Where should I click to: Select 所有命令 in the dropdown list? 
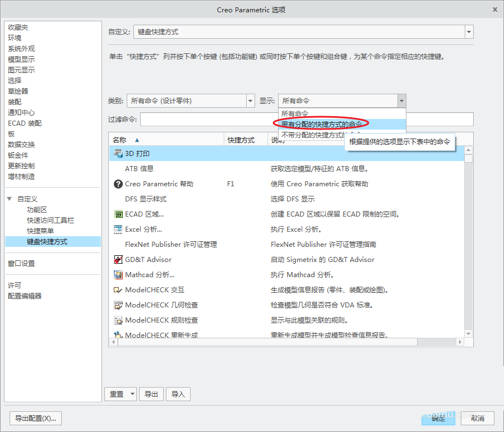[342, 113]
